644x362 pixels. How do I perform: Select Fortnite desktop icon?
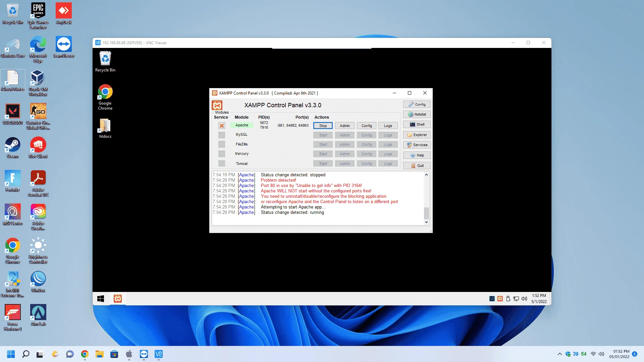[13, 181]
